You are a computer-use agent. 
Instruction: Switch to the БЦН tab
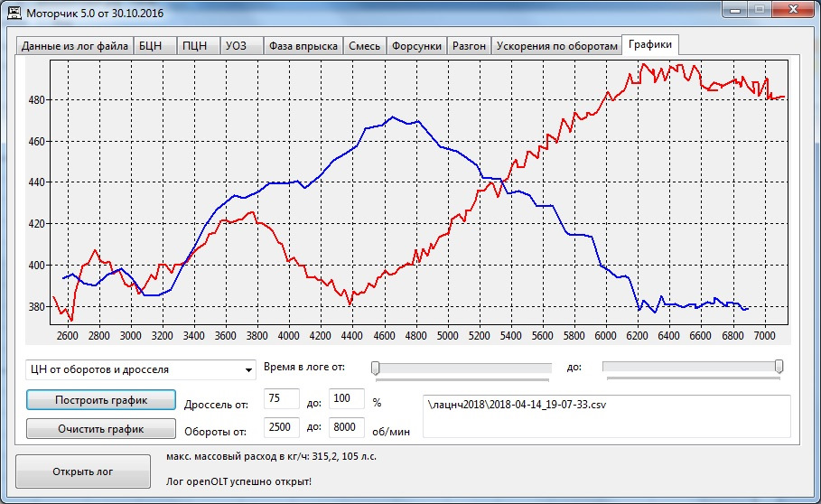pos(155,46)
